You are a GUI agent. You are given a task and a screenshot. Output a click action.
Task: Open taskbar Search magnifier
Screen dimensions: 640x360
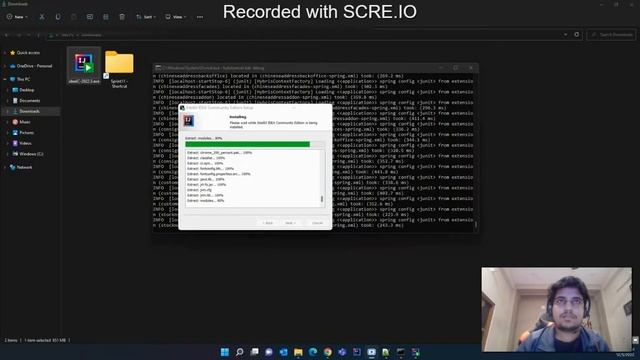click(x=240, y=352)
